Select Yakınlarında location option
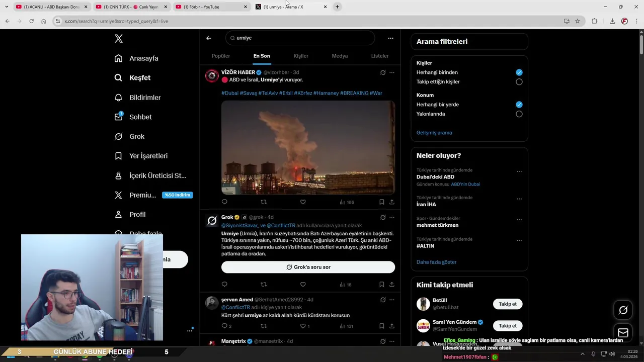This screenshot has height=362, width=644. click(519, 114)
